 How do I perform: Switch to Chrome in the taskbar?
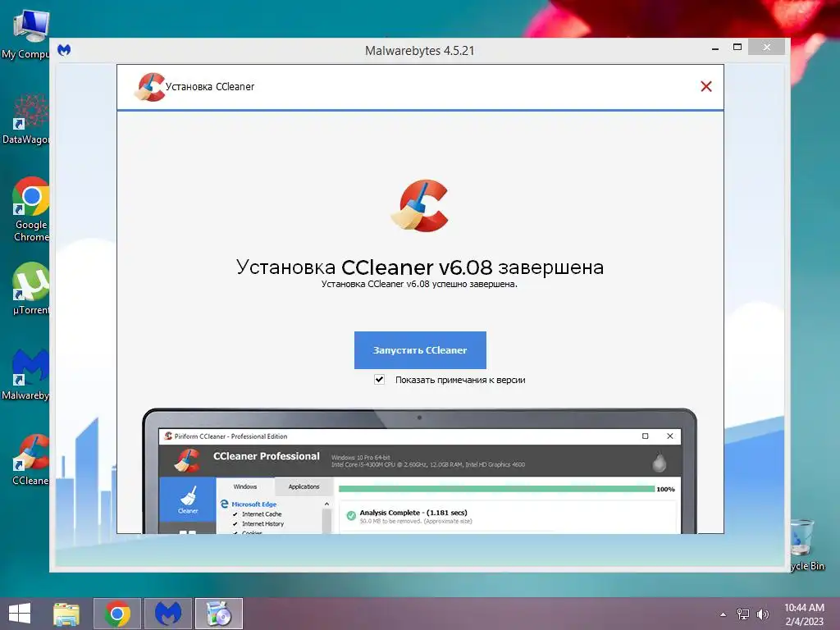pos(117,614)
